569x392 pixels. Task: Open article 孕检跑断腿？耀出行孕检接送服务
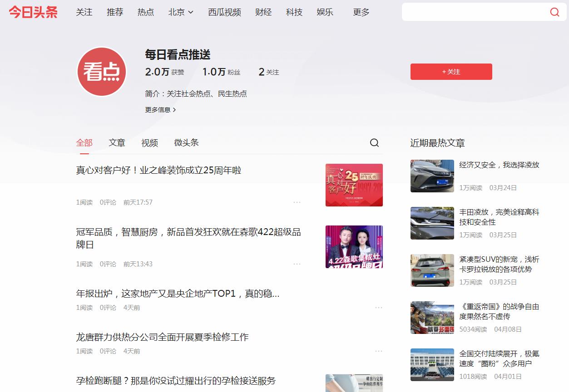pyautogui.click(x=176, y=381)
